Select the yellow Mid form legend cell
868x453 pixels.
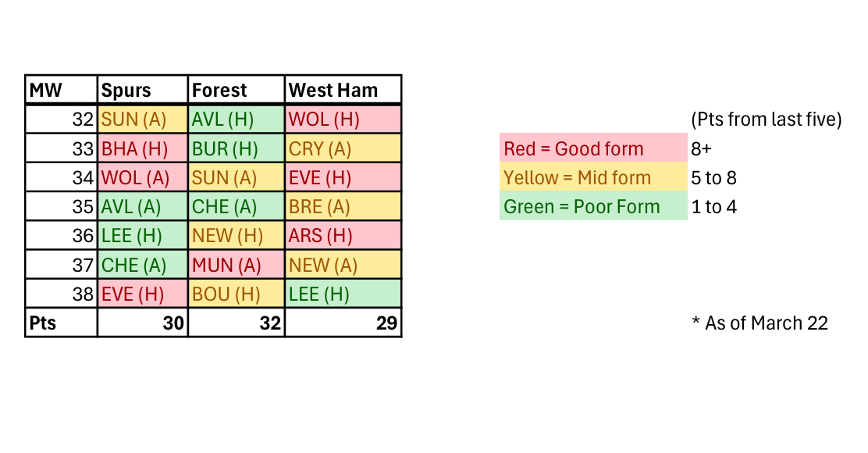tap(592, 178)
